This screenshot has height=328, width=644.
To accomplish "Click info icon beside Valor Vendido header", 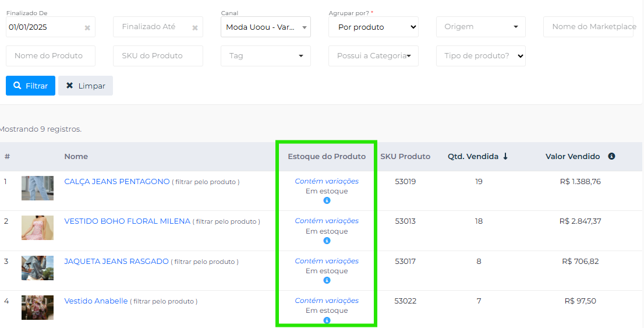I will click(611, 156).
